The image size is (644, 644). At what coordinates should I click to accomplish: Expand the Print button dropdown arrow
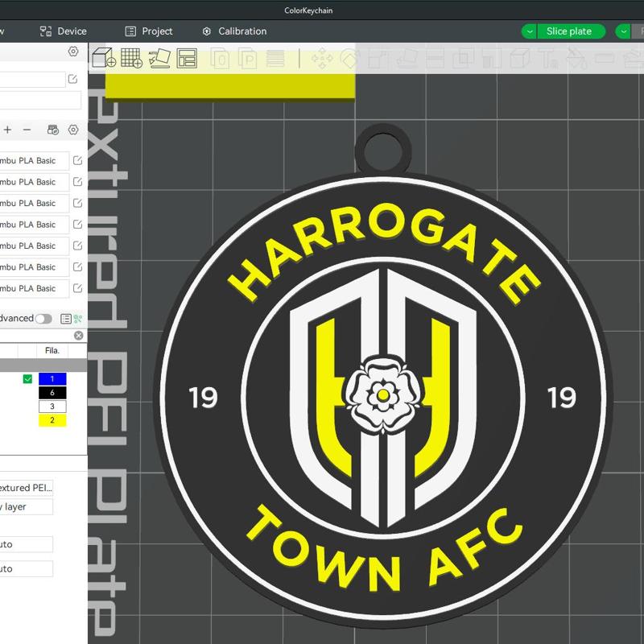623,31
